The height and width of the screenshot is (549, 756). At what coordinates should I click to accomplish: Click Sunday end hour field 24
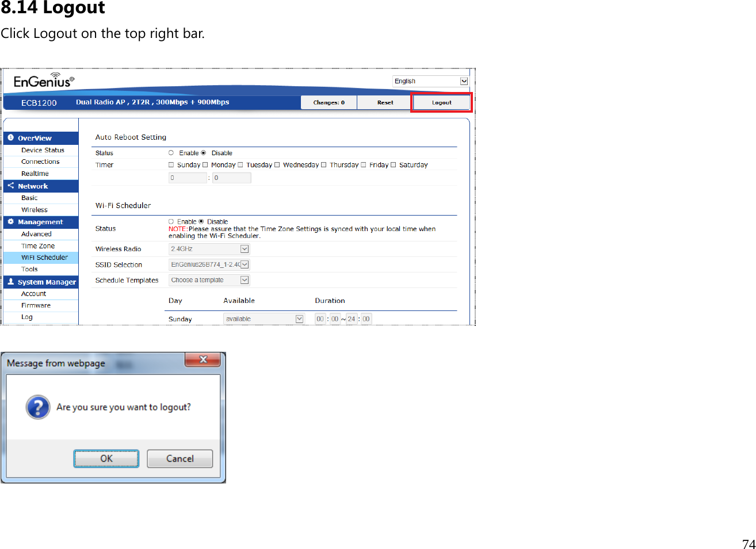tap(352, 319)
